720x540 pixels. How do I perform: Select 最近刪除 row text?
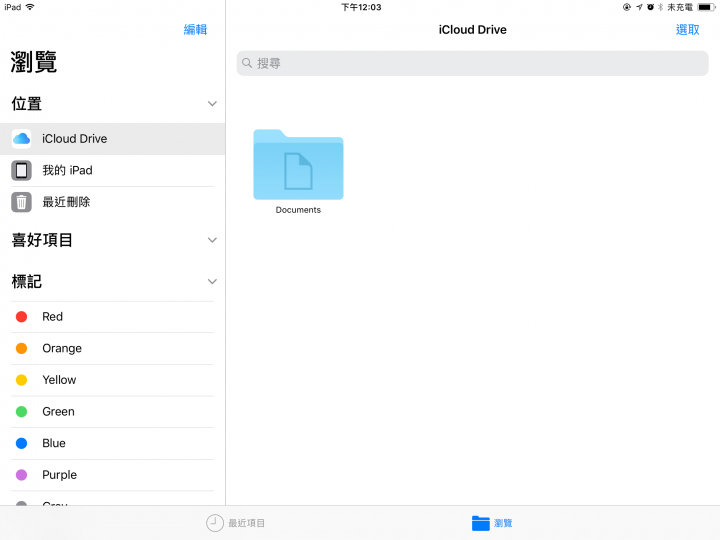pyautogui.click(x=66, y=202)
